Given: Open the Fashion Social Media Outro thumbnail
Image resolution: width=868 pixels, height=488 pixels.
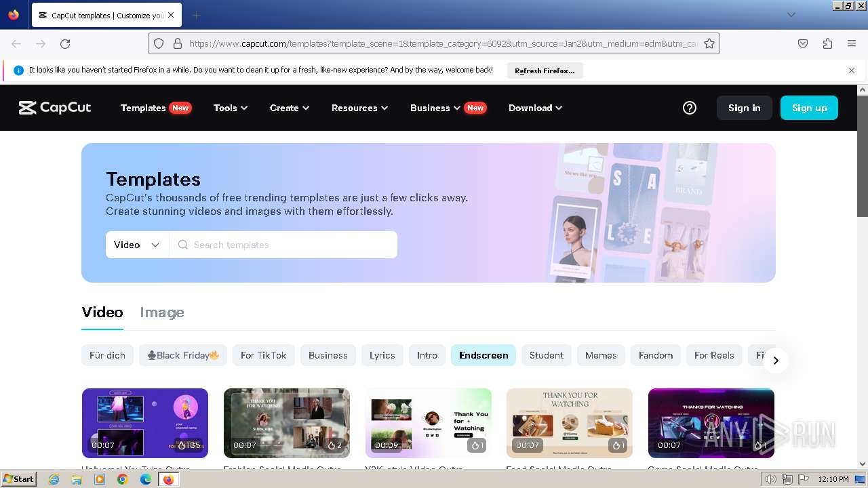Looking at the screenshot, I should click(287, 423).
